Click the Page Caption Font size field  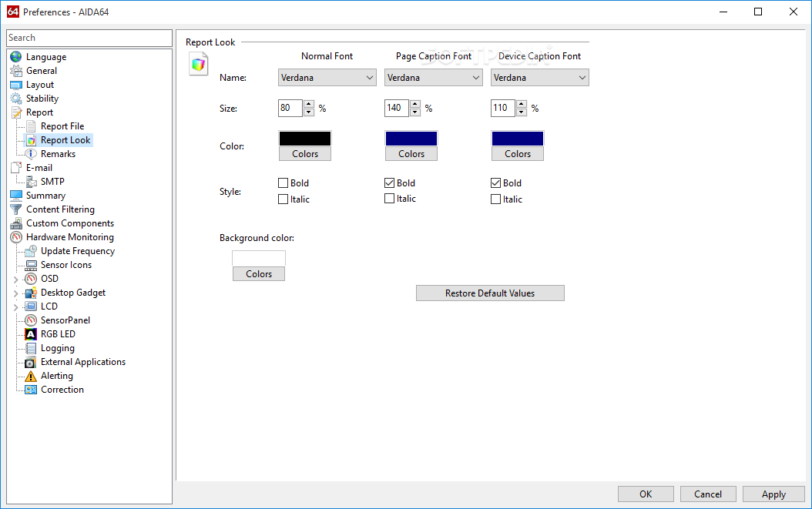397,108
